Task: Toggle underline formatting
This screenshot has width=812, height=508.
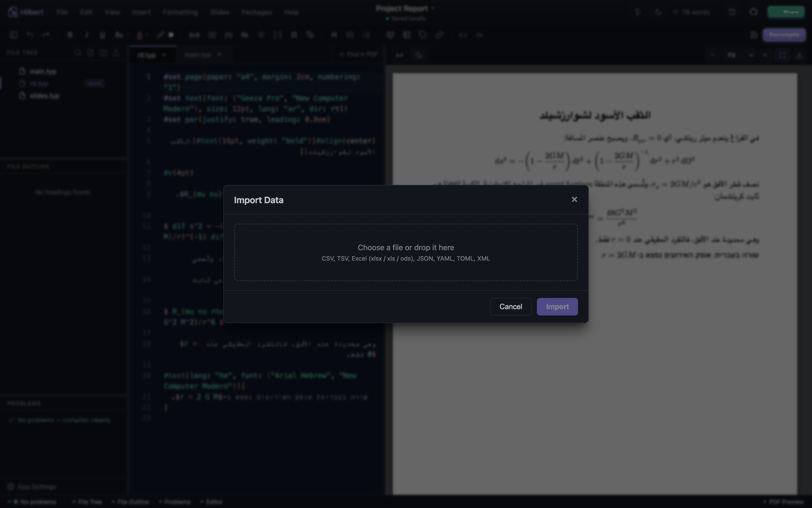Action: pos(102,35)
